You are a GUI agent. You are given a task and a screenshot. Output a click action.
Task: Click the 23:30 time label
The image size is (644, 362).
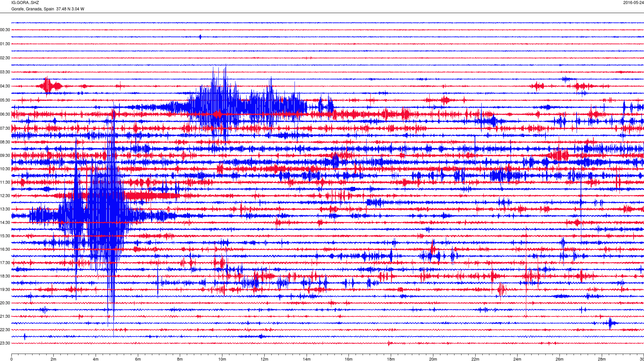click(x=5, y=343)
